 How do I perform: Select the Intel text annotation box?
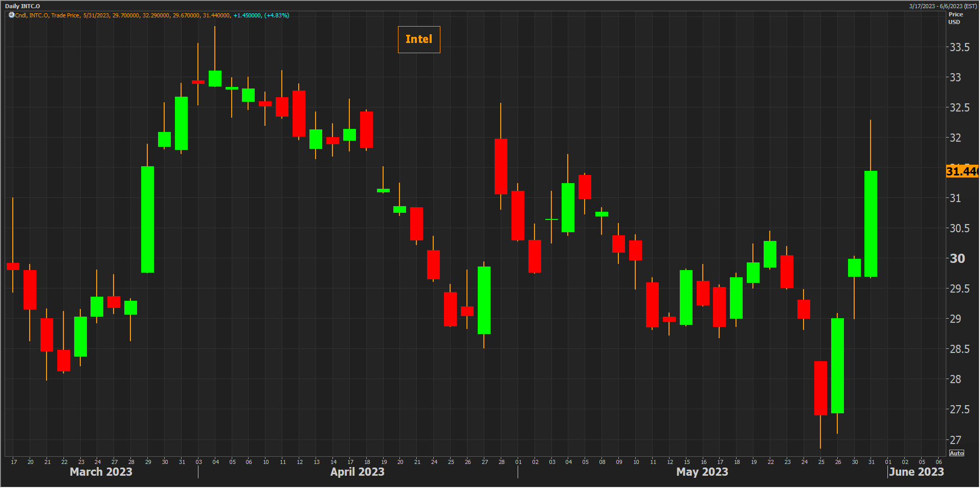419,39
